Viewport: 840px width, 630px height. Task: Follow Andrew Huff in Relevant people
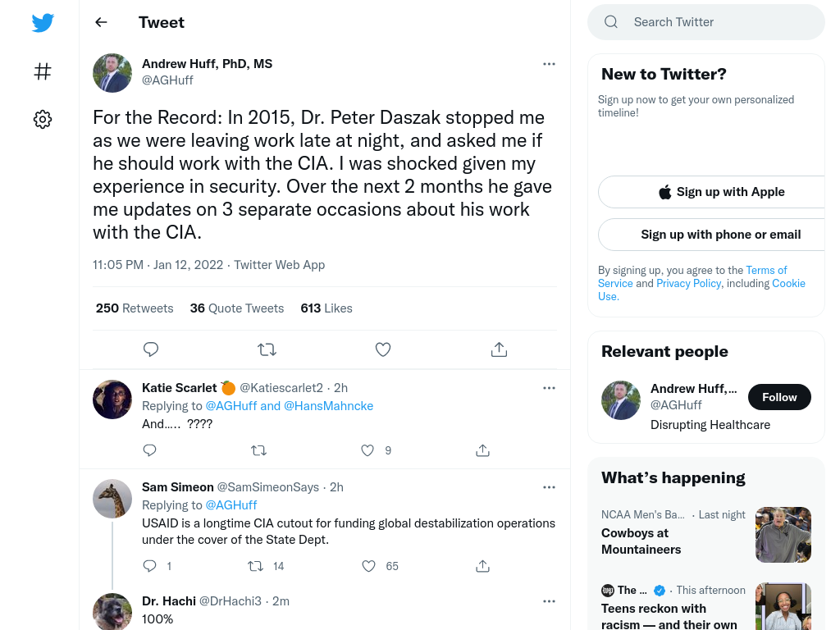779,397
